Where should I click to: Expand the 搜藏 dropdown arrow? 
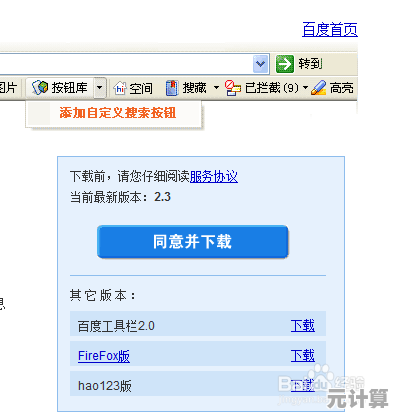[x=216, y=88]
